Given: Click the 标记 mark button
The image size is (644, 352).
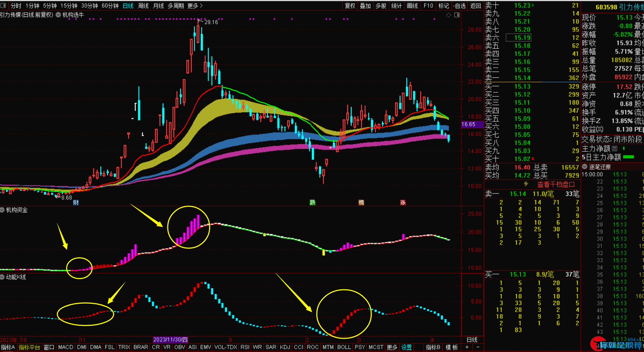Looking at the screenshot, I should tap(444, 5).
